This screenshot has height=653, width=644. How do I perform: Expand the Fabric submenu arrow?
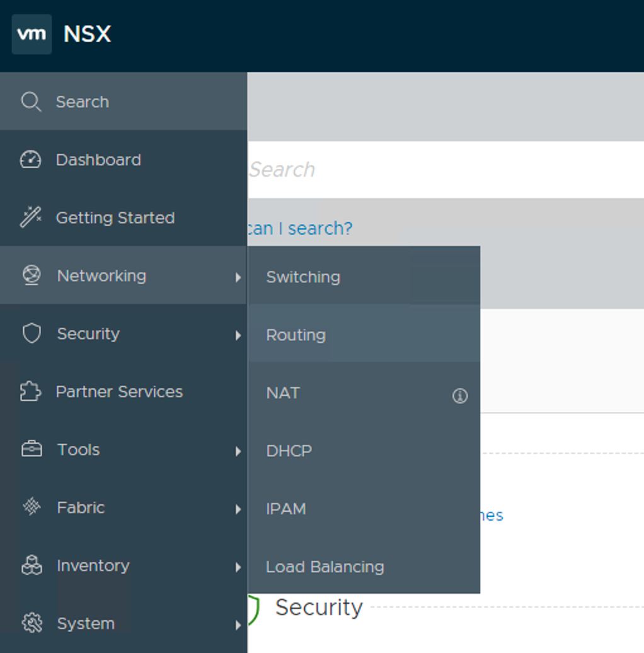[238, 509]
